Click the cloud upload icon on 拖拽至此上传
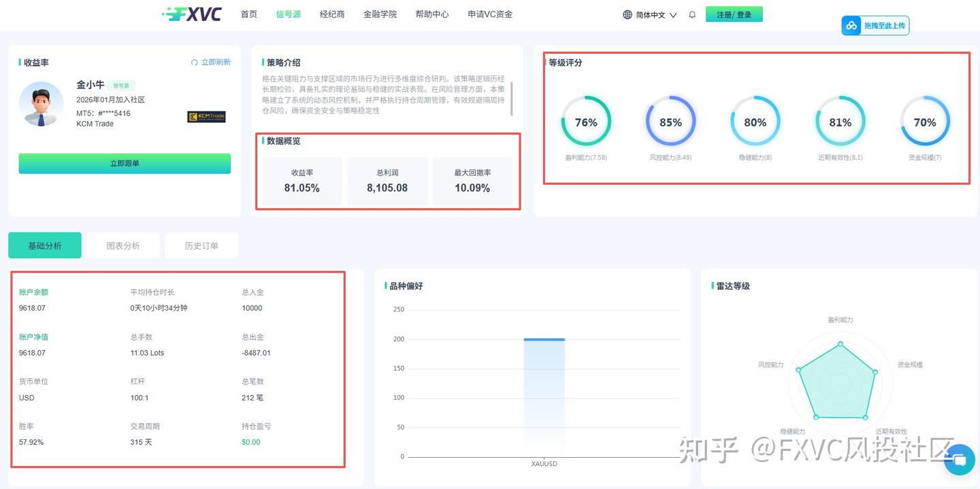This screenshot has height=489, width=980. point(852,25)
